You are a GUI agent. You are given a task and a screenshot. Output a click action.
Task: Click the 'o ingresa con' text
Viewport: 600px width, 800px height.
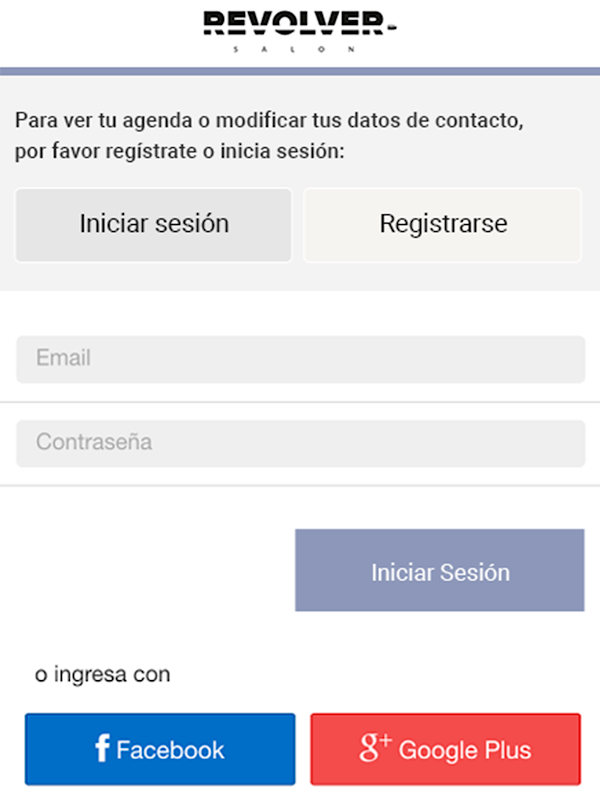102,675
